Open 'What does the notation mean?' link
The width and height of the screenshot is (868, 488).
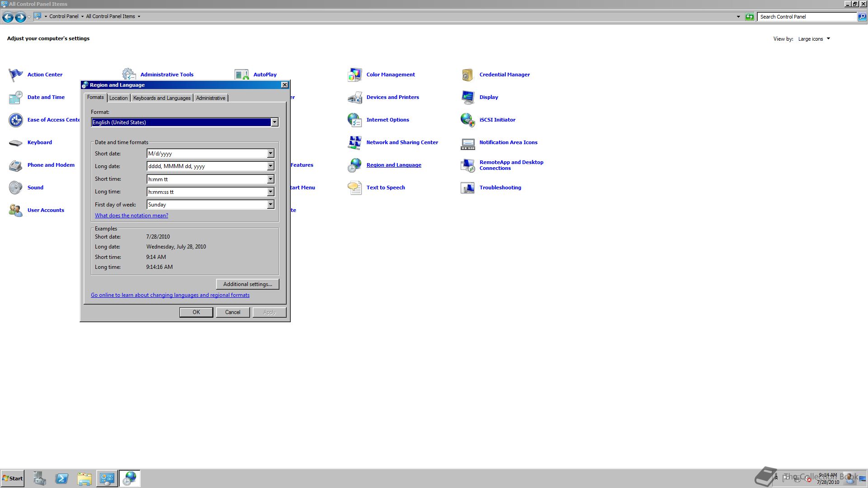point(132,216)
